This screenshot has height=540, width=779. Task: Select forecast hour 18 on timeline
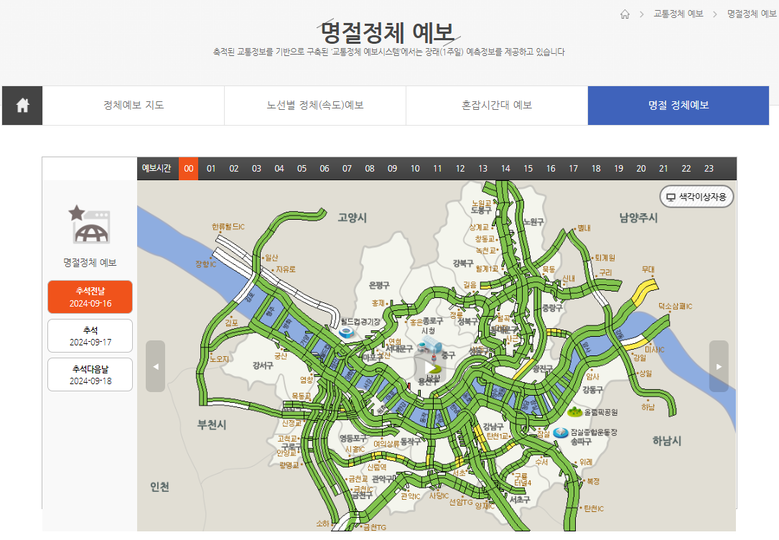596,169
